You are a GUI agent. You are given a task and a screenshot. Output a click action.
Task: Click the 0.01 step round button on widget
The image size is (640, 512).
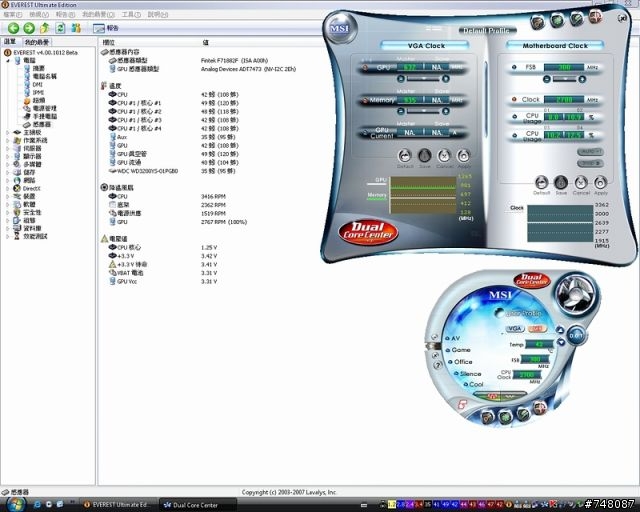tap(576, 336)
